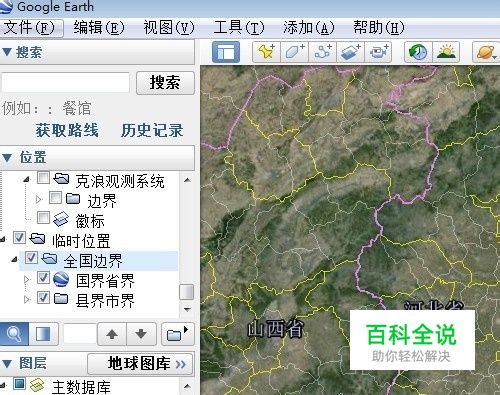Expand the 边界 tree node
Image resolution: width=500 pixels, height=395 pixels.
pyautogui.click(x=39, y=199)
